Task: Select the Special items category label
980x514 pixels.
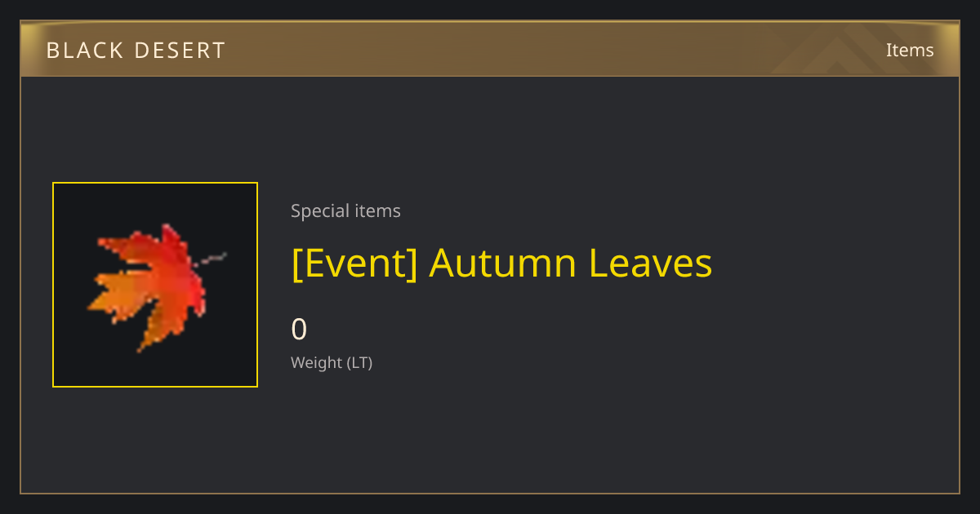Action: [x=345, y=211]
